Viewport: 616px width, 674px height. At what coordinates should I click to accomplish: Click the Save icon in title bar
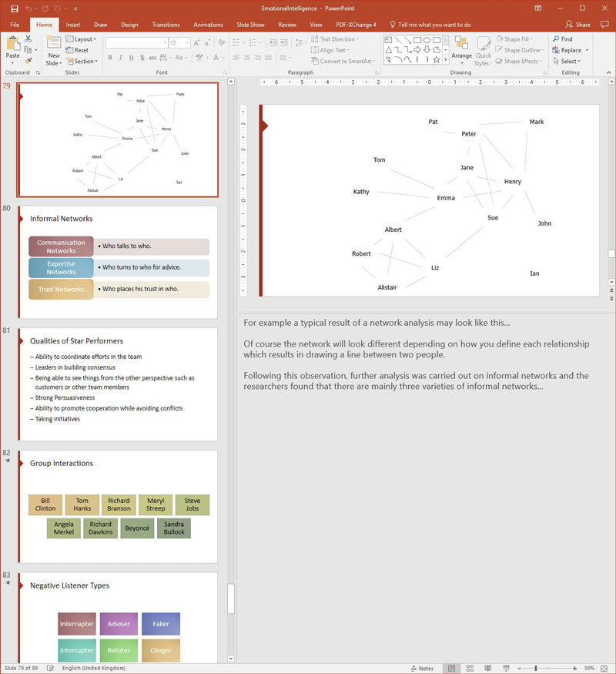[15, 8]
